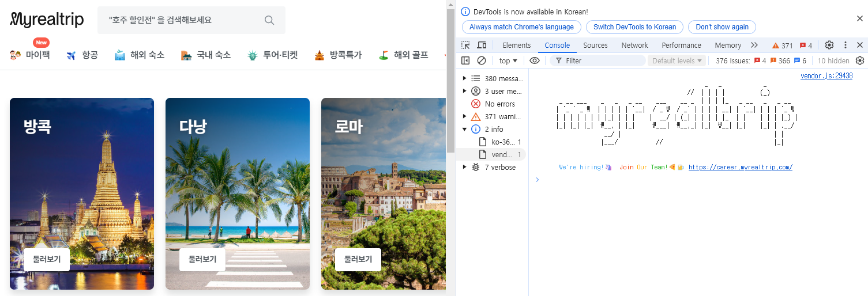Open the 방콕특가 menu item
The width and height of the screenshot is (868, 296).
tap(338, 55)
